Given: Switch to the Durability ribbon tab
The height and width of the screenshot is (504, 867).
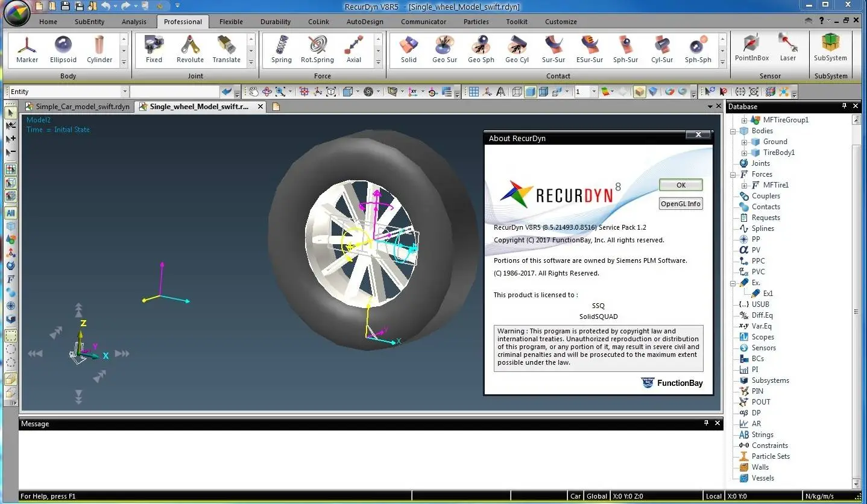Looking at the screenshot, I should point(276,22).
